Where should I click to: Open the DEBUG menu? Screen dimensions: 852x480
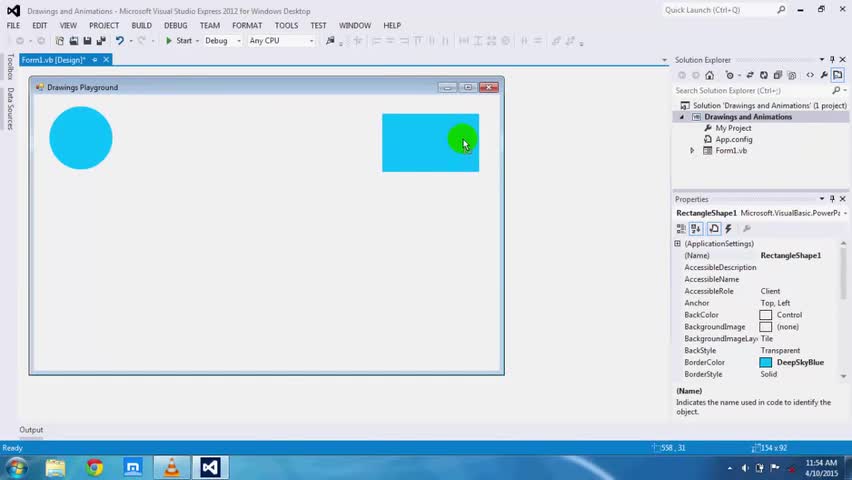(x=176, y=26)
